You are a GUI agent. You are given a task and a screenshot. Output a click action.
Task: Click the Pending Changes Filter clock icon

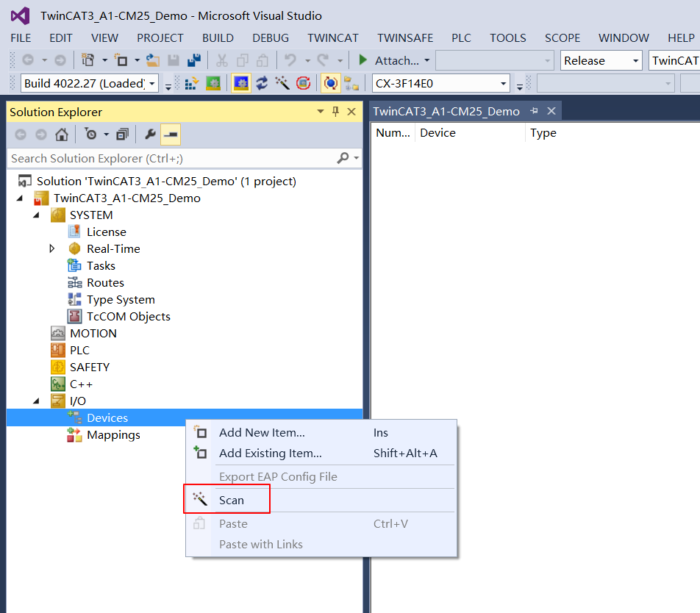coord(91,135)
